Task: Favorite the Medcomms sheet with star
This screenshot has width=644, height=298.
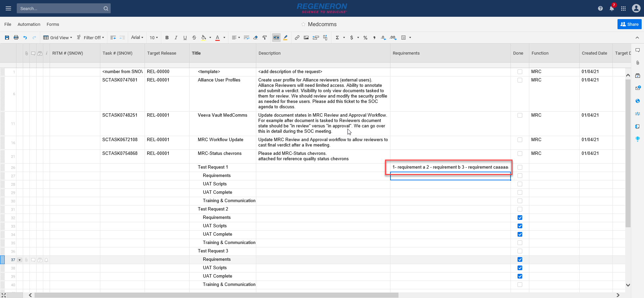Action: [x=303, y=24]
